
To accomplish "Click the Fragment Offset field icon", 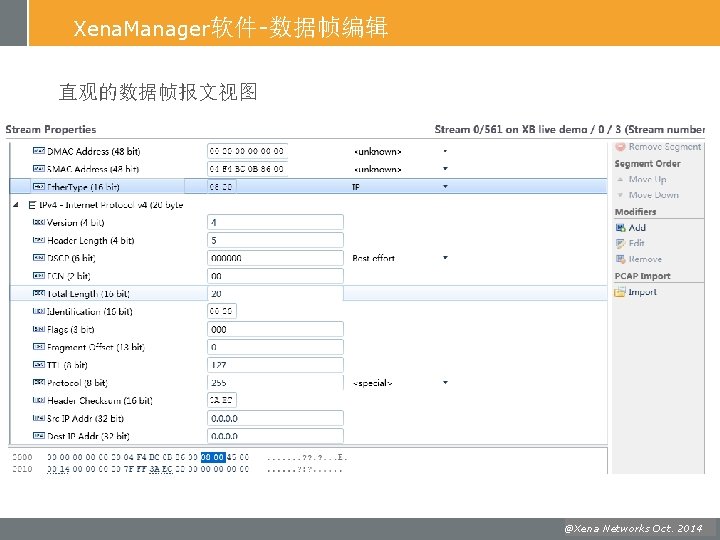I will 39,347.
